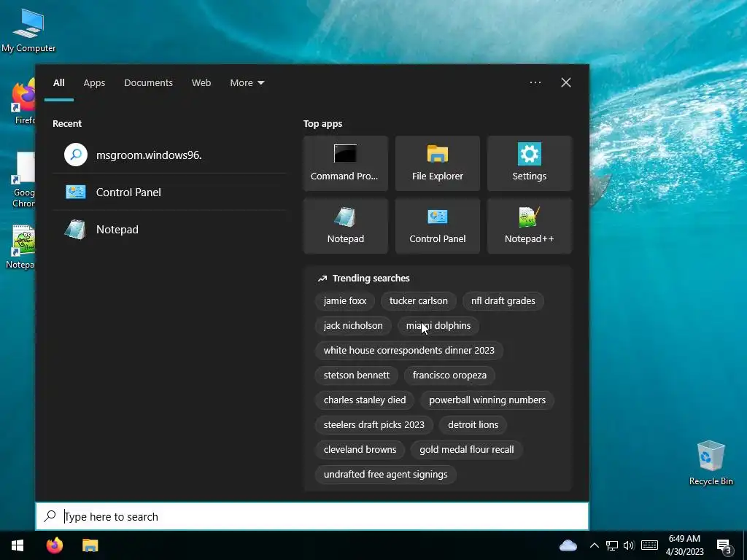Click the nfl draft grades chip
The height and width of the screenshot is (560, 747).
(503, 301)
